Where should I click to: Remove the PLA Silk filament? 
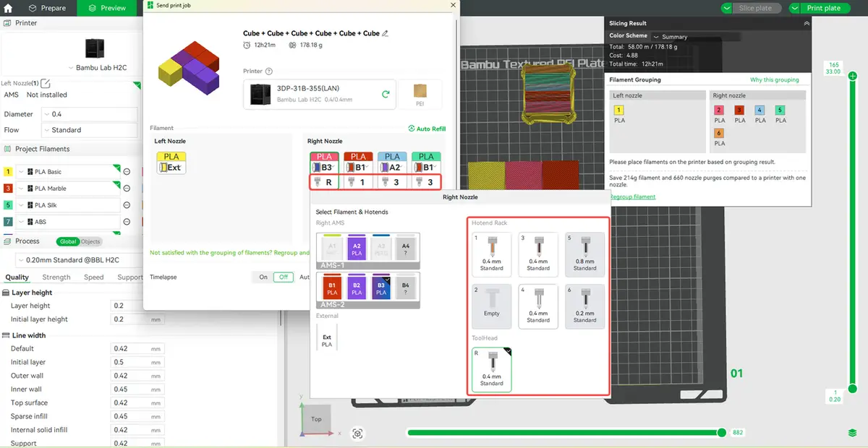(x=127, y=205)
